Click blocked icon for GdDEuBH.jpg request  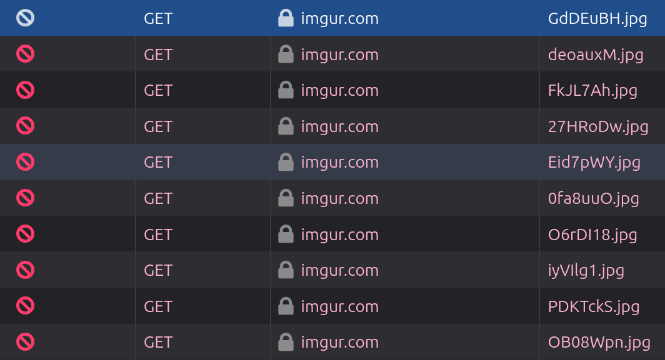(25, 18)
